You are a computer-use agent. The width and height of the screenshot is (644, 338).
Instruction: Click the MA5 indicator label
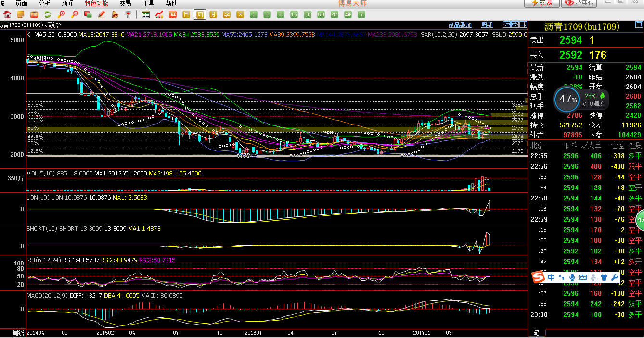pos(55,35)
